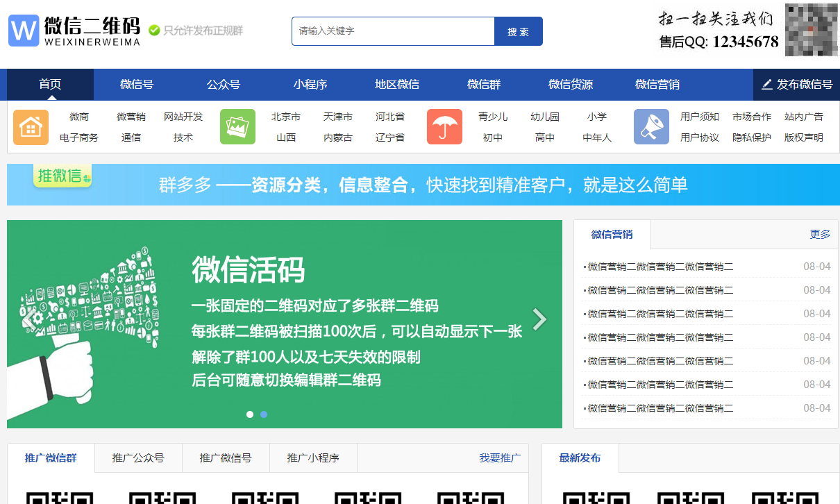Open the 用户须知 link
This screenshot has height=504, width=840.
700,117
